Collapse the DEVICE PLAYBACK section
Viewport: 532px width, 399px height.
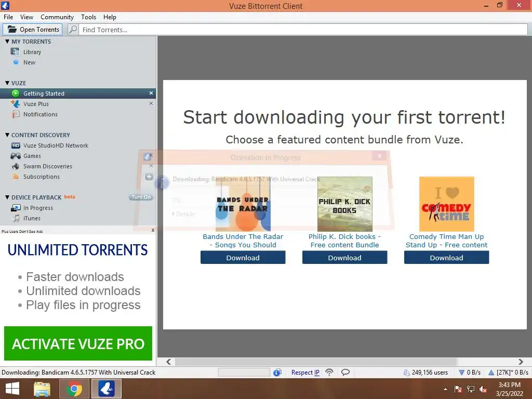point(7,197)
